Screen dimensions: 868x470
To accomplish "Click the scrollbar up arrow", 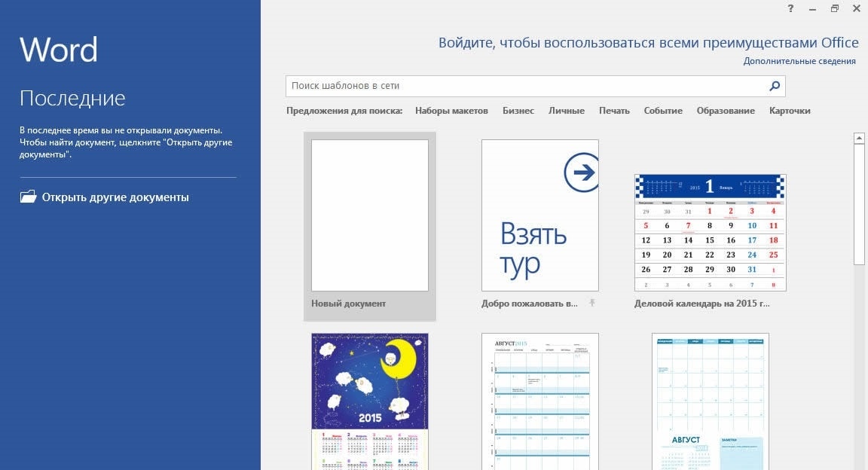I will [x=859, y=138].
